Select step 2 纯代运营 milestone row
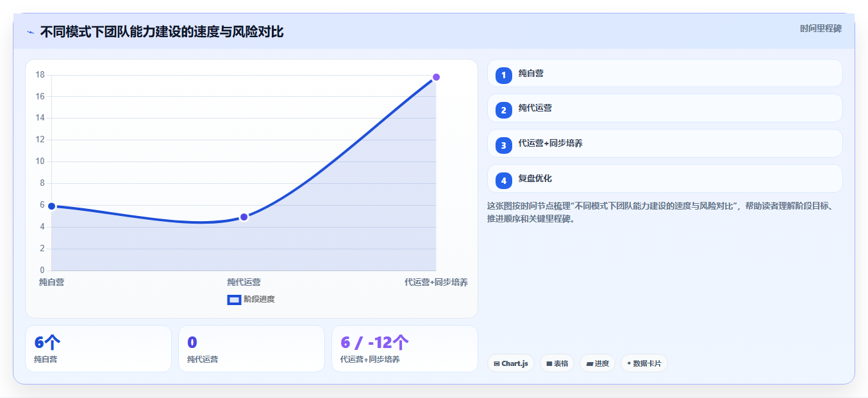The width and height of the screenshot is (868, 398). coord(665,108)
